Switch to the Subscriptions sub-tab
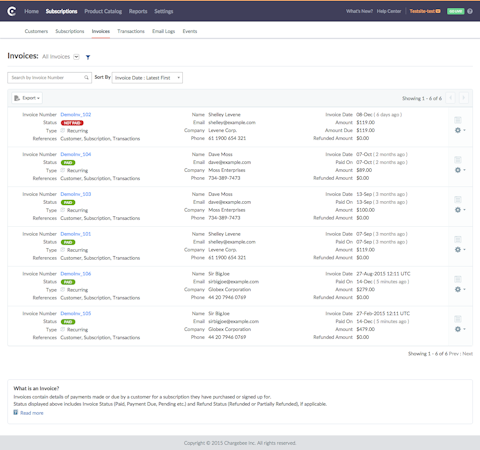Image resolution: width=480 pixels, height=450 pixels. pos(70,31)
